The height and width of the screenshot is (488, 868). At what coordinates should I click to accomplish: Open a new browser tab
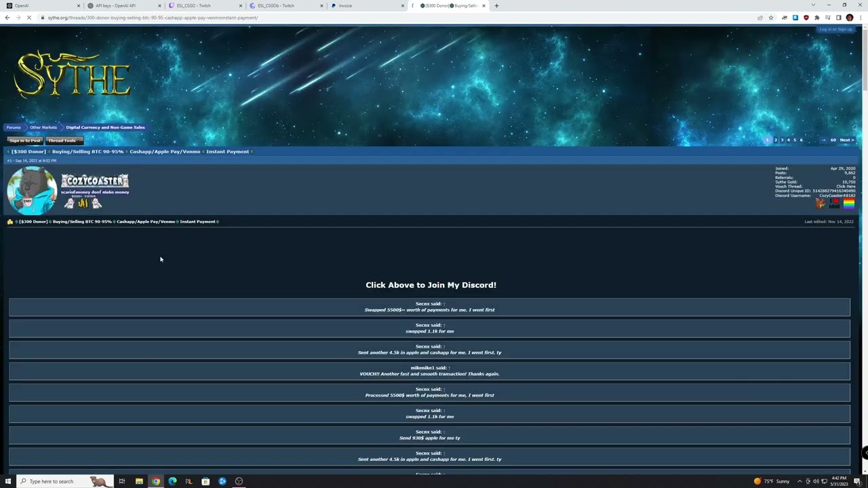coord(496,5)
